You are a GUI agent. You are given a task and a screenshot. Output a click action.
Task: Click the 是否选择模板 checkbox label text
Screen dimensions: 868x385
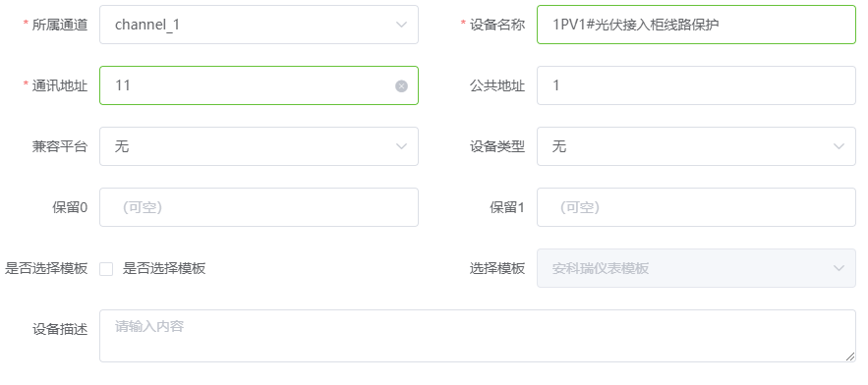[164, 269]
